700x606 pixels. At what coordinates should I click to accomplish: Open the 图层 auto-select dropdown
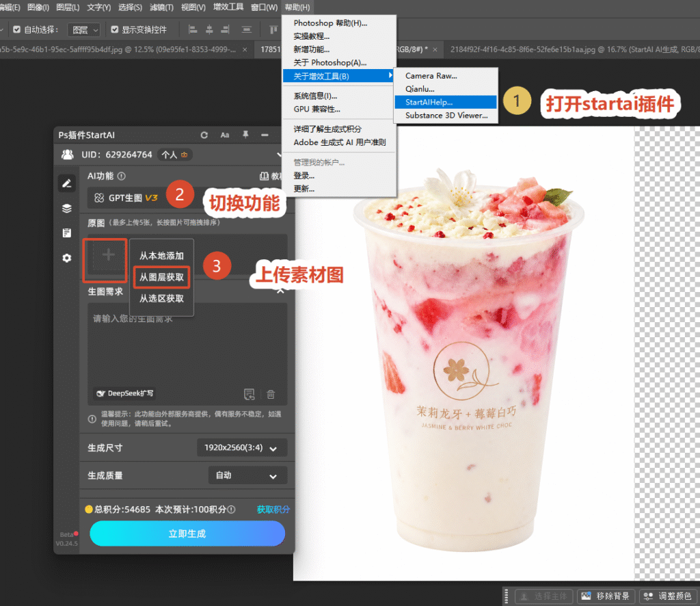pyautogui.click(x=83, y=30)
